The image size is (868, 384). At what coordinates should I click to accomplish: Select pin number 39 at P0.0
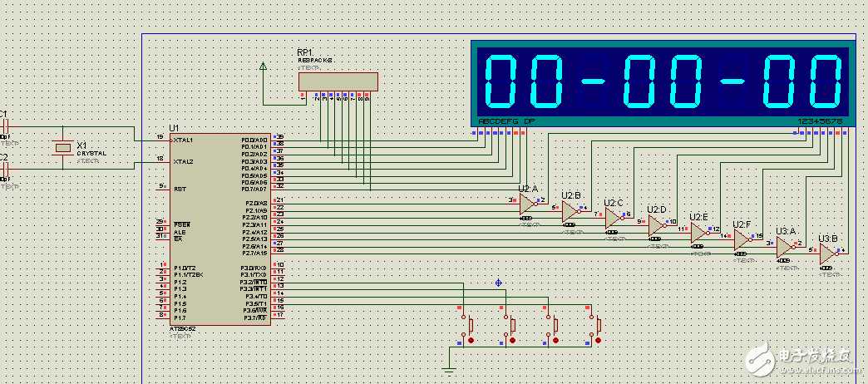click(x=281, y=136)
